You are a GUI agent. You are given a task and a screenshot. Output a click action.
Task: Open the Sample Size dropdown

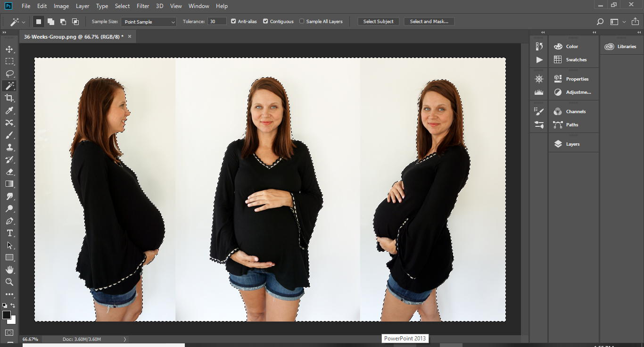click(x=149, y=22)
